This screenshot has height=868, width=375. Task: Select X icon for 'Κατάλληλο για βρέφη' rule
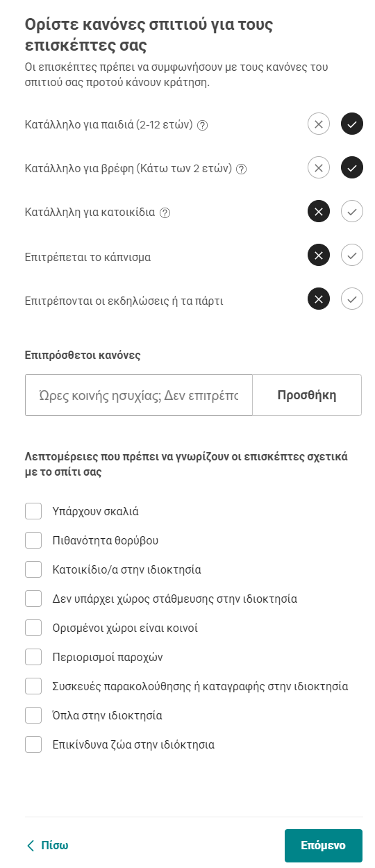pos(319,168)
